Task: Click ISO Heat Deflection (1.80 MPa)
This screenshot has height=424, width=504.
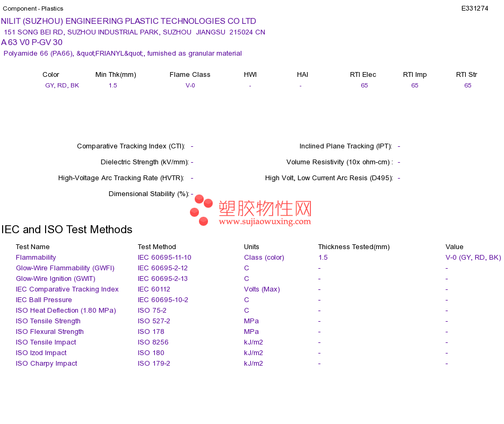Action: pos(66,311)
